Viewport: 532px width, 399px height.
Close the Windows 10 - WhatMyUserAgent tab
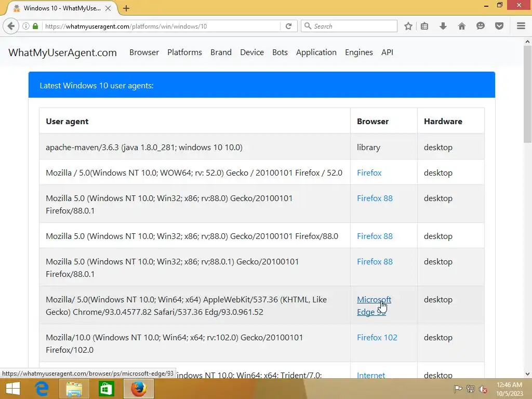[x=108, y=8]
